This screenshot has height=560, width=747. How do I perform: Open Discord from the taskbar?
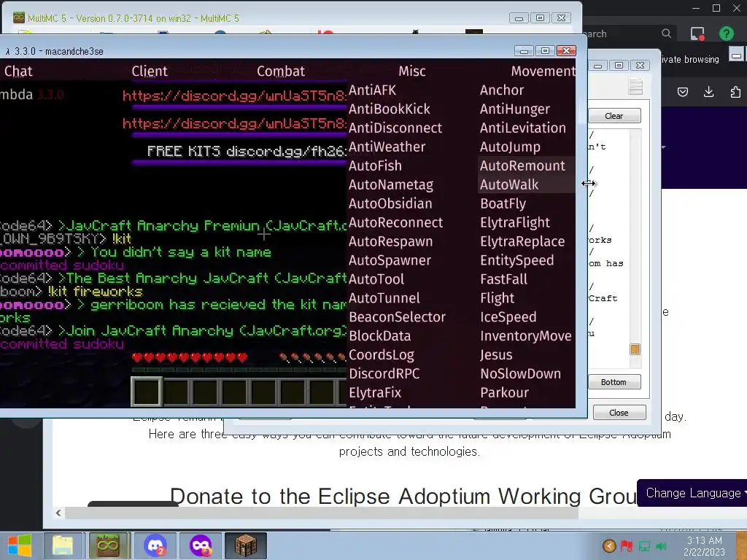coord(155,545)
